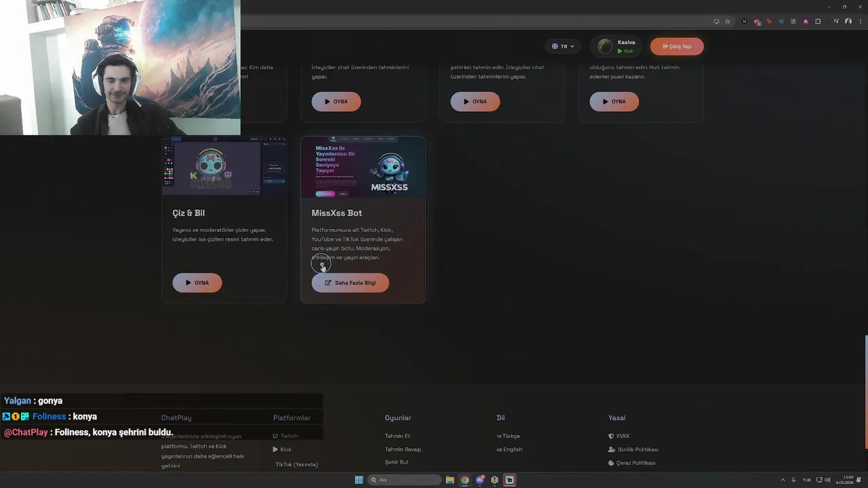Click the taskbar search box Ara
This screenshot has width=868, height=488.
point(404,480)
